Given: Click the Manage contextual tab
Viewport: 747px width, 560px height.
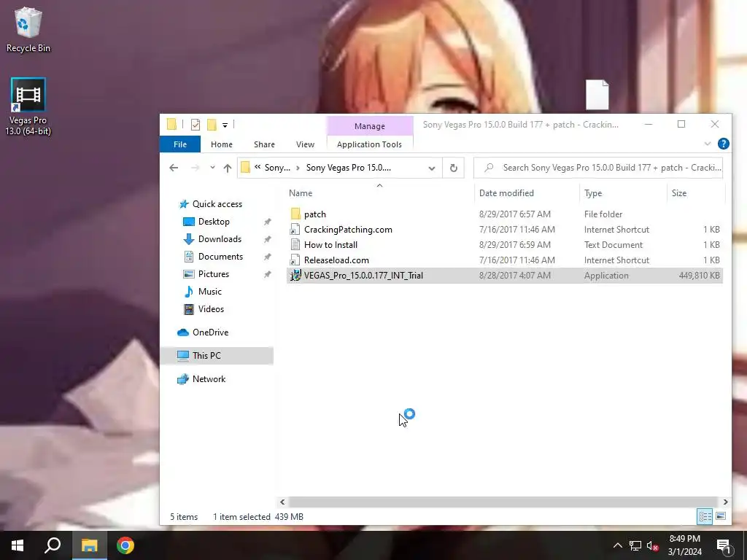Looking at the screenshot, I should click(370, 126).
